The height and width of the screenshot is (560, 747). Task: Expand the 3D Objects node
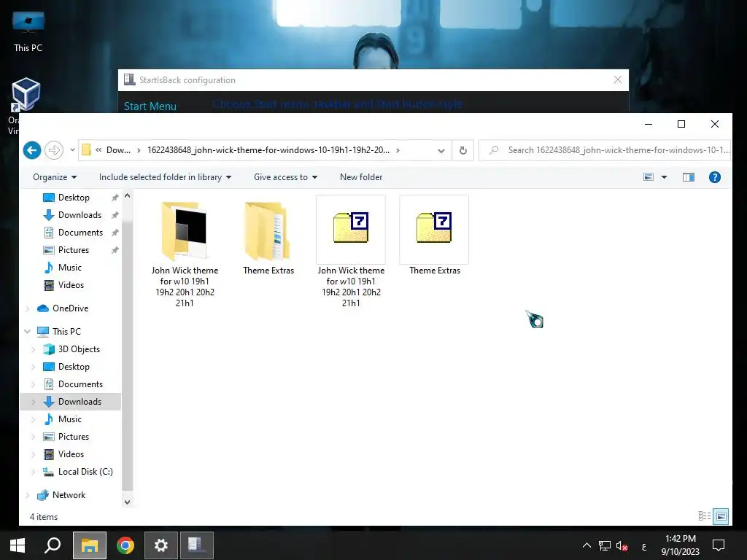(x=33, y=349)
